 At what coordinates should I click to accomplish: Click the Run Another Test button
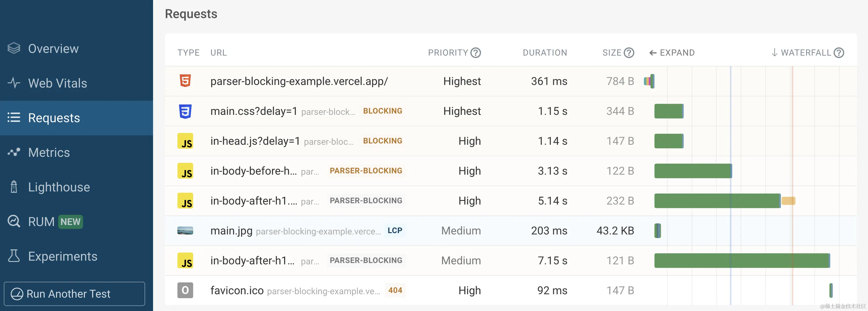[74, 294]
